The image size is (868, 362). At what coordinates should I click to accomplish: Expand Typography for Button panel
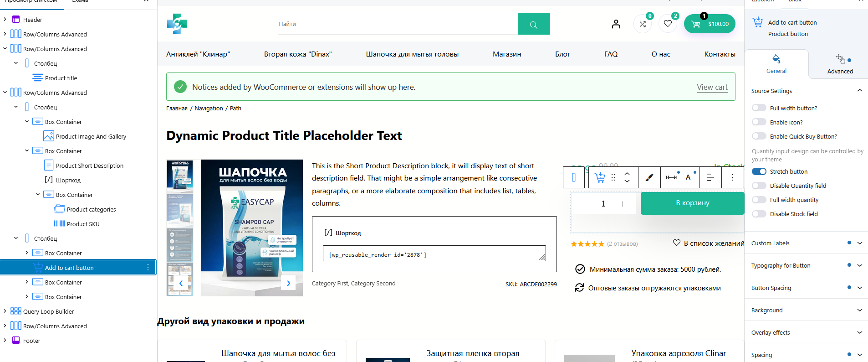click(860, 265)
